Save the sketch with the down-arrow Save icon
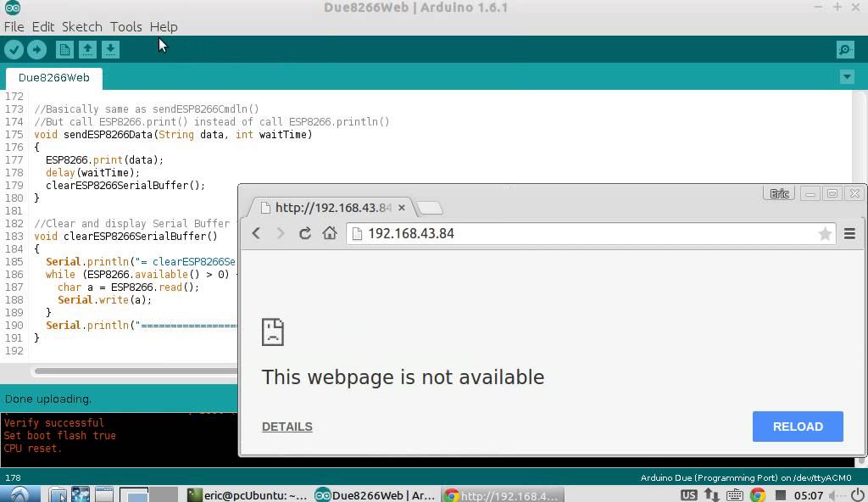868x502 pixels. (x=110, y=50)
